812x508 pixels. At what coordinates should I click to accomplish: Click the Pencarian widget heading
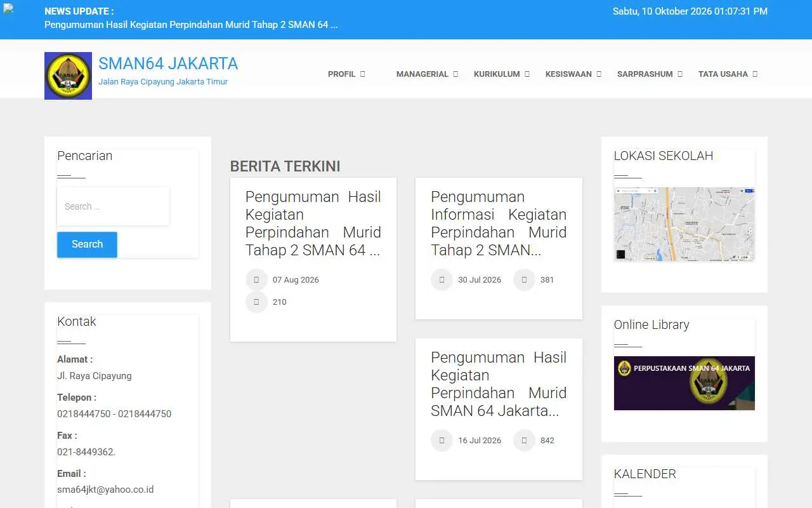click(85, 156)
